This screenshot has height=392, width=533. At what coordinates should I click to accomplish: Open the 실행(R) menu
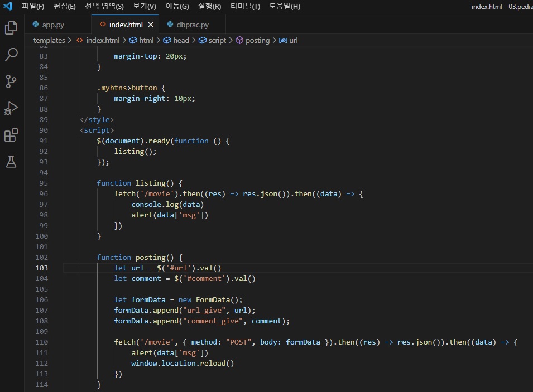tap(210, 7)
